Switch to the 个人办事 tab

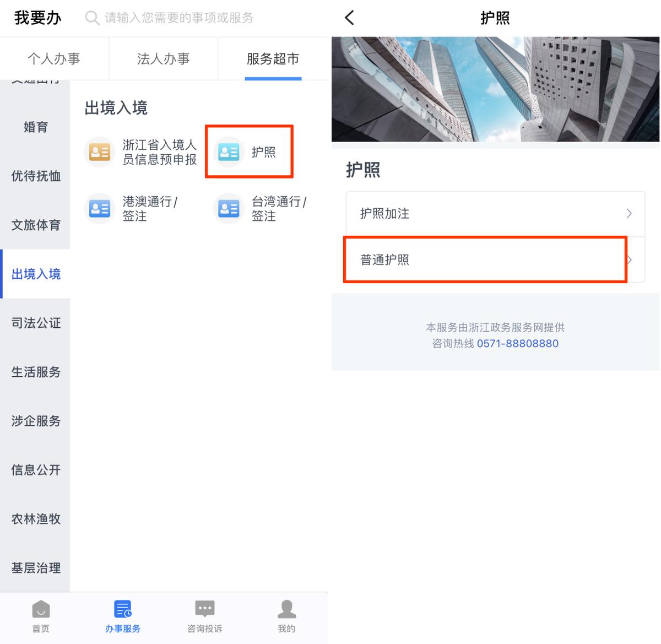(x=54, y=58)
